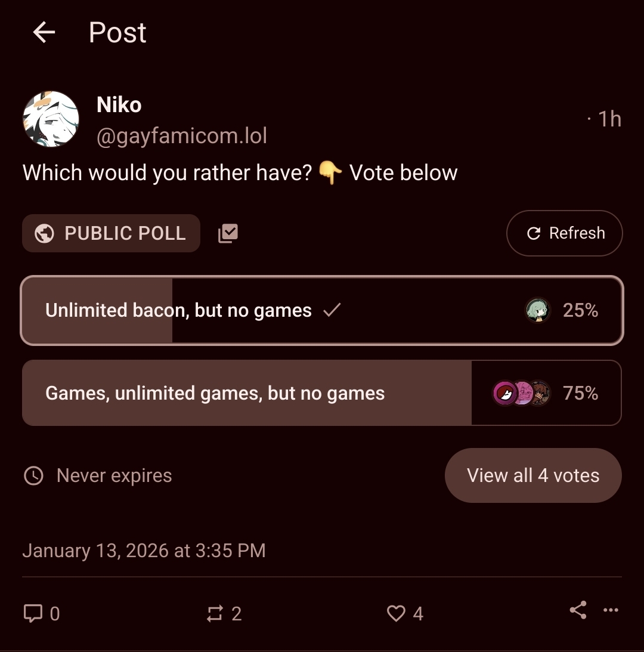Select the "Unlimited bacon, but no games" option
Viewport: 644px width, 652px height.
pos(178,310)
